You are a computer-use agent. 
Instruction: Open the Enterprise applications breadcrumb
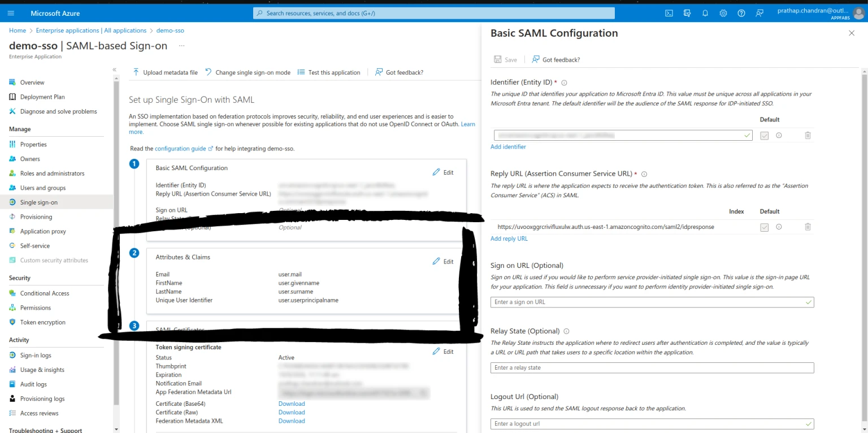[91, 31]
